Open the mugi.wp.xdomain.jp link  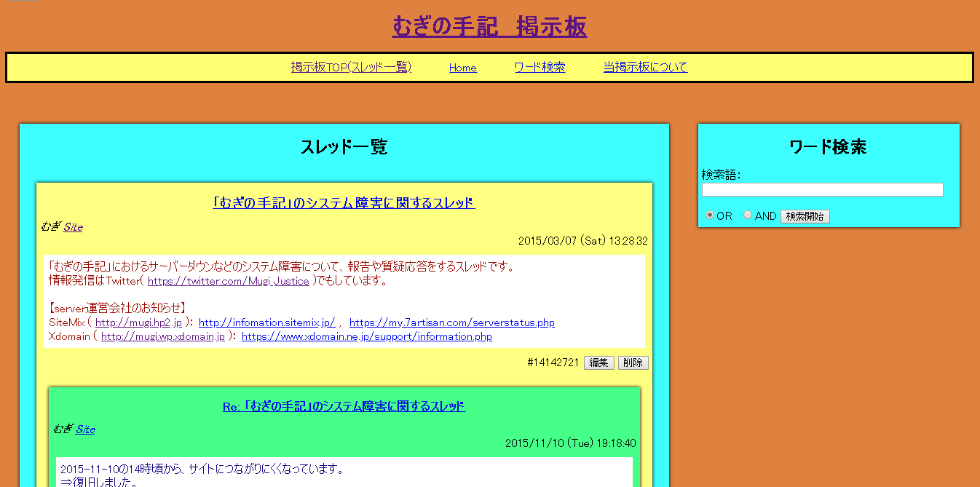click(163, 336)
